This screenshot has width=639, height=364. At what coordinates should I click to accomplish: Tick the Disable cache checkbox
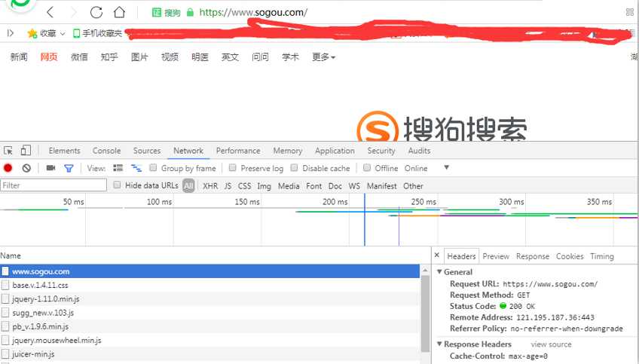[294, 167]
